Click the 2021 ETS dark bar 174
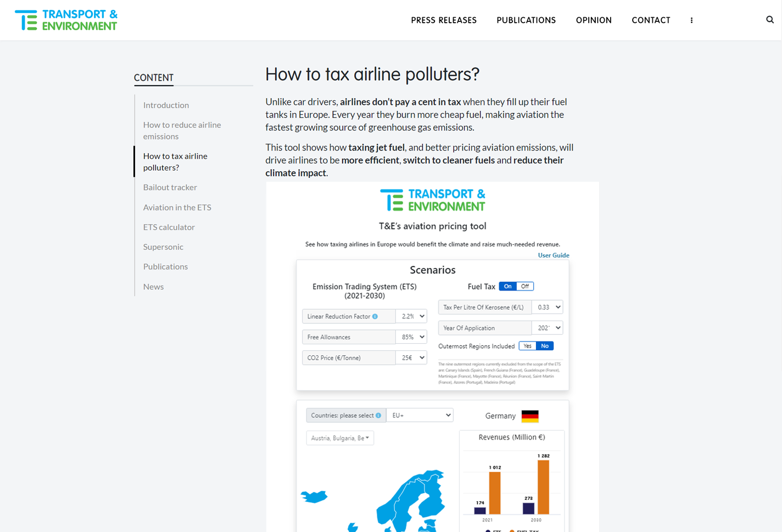 tap(480, 511)
